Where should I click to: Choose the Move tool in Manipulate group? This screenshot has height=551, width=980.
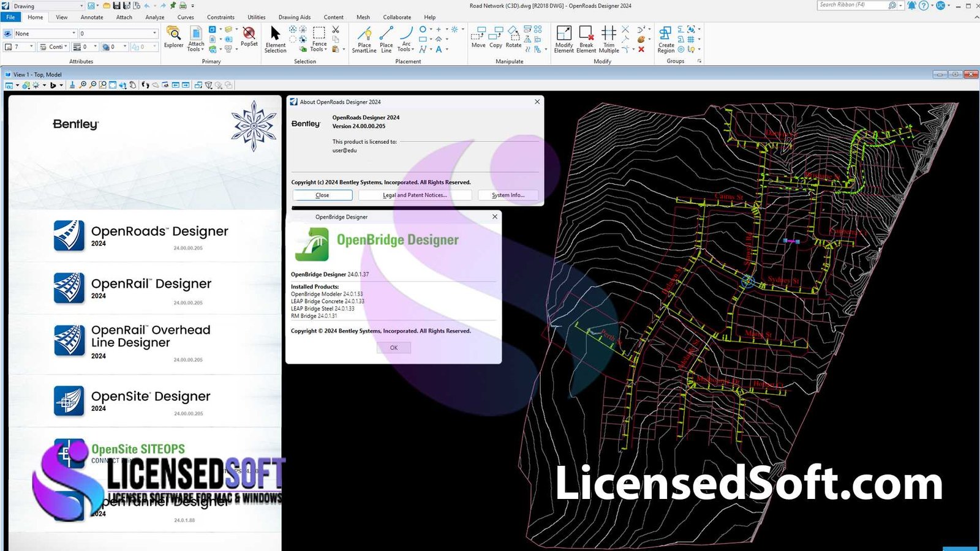click(x=478, y=37)
